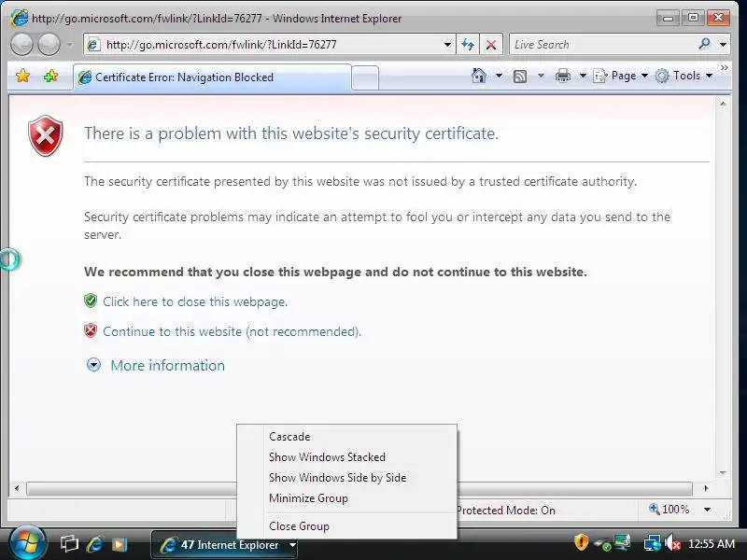
Task: Click here to close this webpage link
Action: click(x=195, y=301)
